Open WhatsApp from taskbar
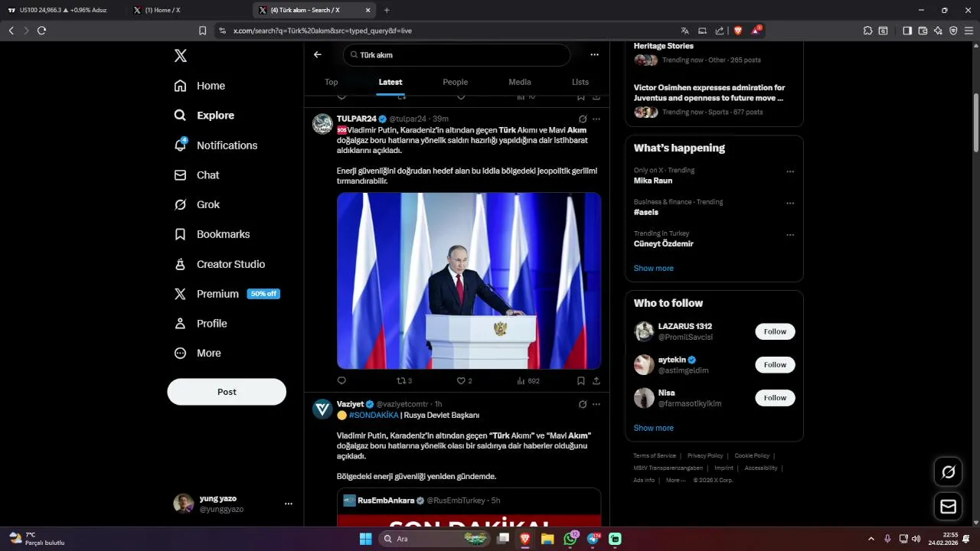980x551 pixels. coord(570,539)
